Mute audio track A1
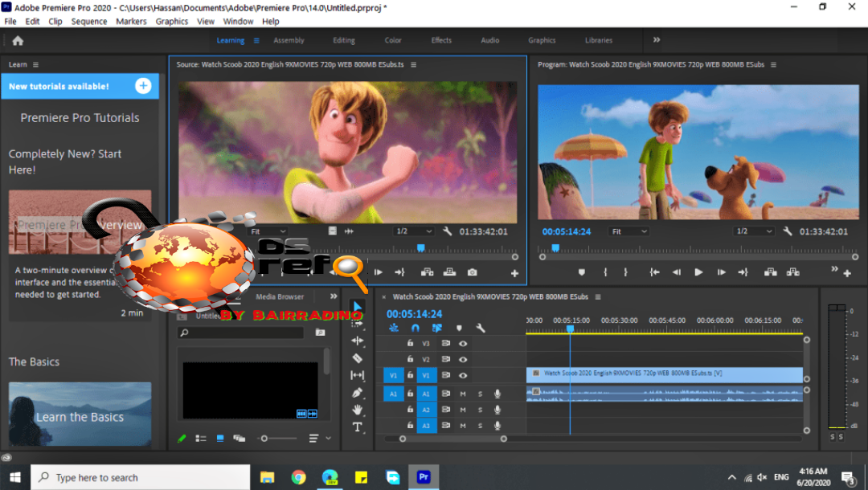Image resolution: width=868 pixels, height=490 pixels. pyautogui.click(x=463, y=394)
